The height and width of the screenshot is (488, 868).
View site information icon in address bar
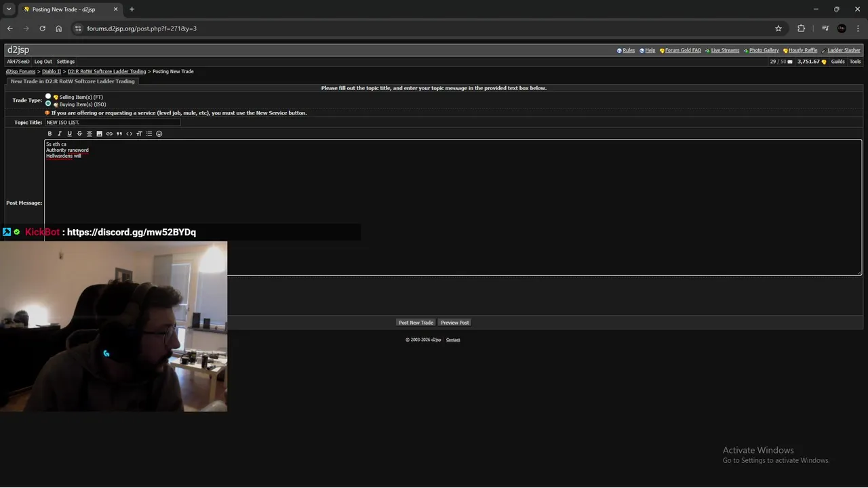click(78, 28)
